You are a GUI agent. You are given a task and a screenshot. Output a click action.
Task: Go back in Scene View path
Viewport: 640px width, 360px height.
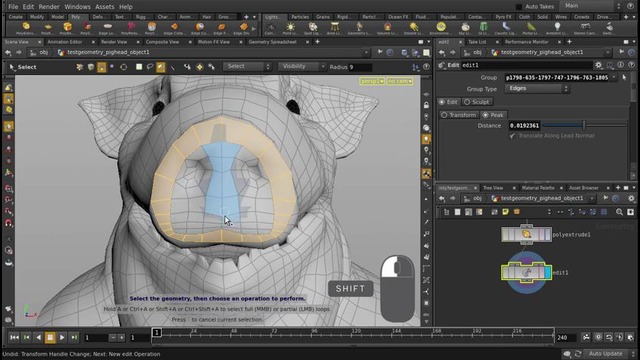coord(8,52)
